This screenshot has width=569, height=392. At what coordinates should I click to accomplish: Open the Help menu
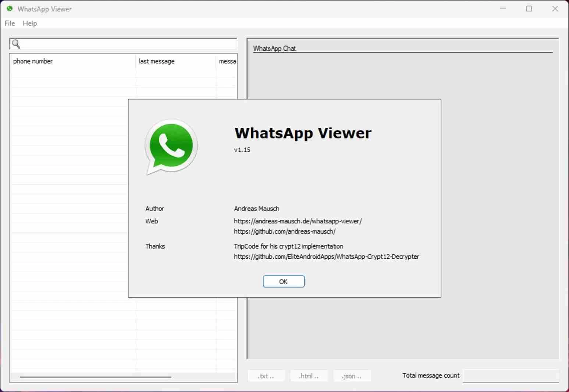pos(30,23)
